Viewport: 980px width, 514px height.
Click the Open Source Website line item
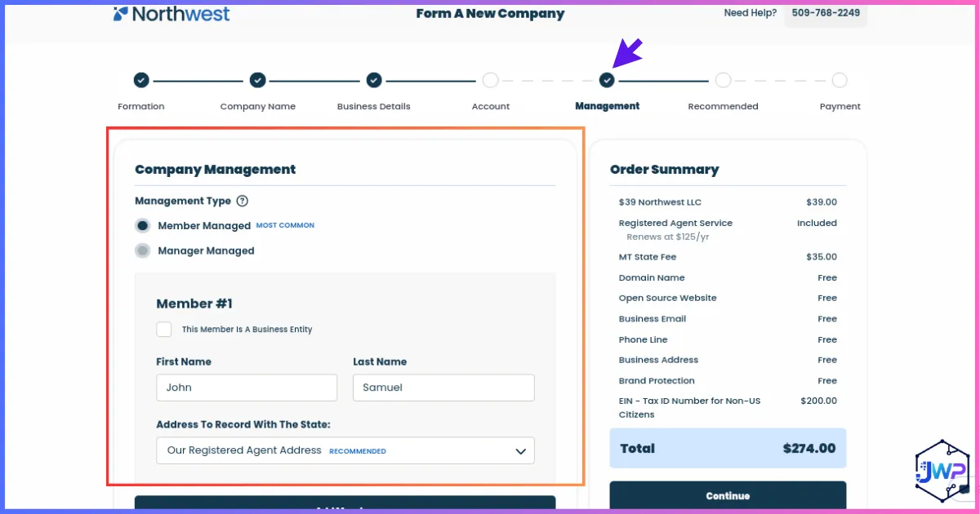pos(728,298)
